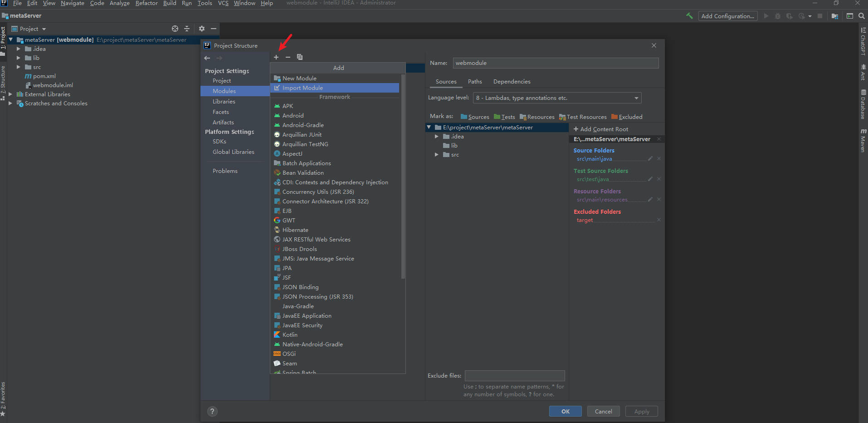The width and height of the screenshot is (868, 423).
Task: Open Libraries in Project Settings
Action: (x=224, y=101)
